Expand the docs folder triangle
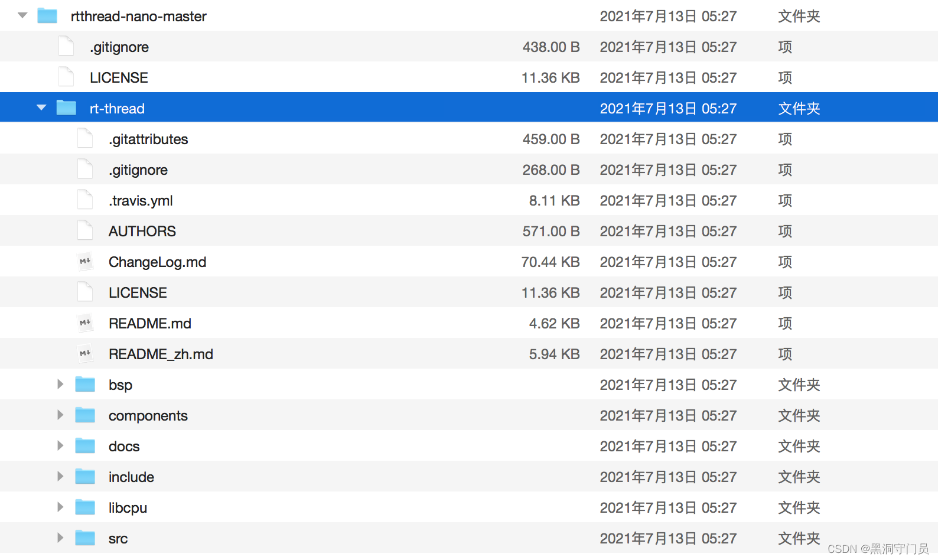This screenshot has height=560, width=938. click(x=60, y=445)
